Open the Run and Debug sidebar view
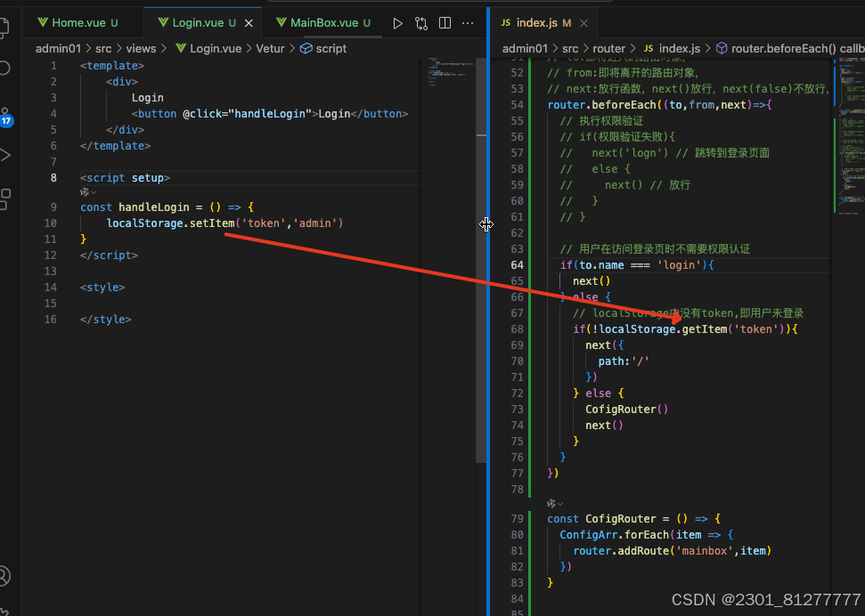This screenshot has width=865, height=616. 5,155
